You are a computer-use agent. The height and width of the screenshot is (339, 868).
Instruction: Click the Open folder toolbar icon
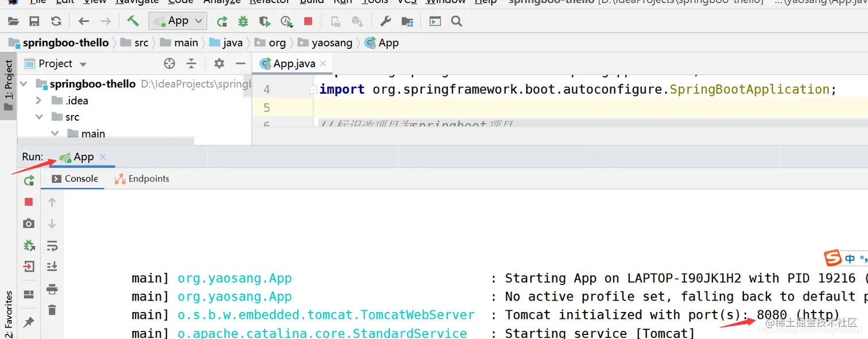[13, 21]
